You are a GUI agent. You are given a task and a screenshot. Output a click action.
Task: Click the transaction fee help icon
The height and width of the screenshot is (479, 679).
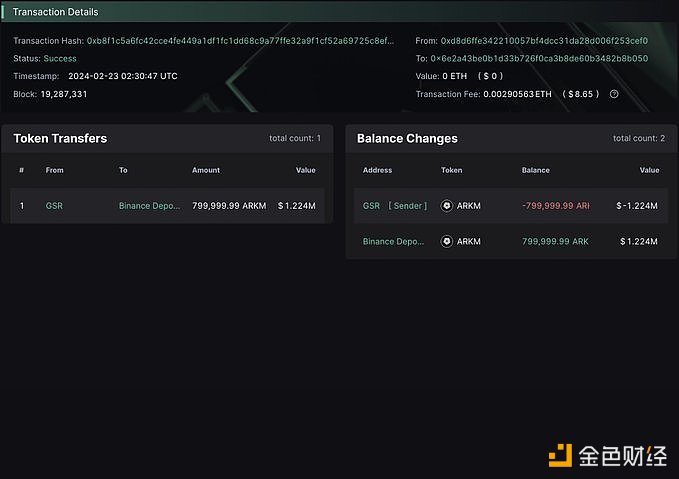point(614,94)
